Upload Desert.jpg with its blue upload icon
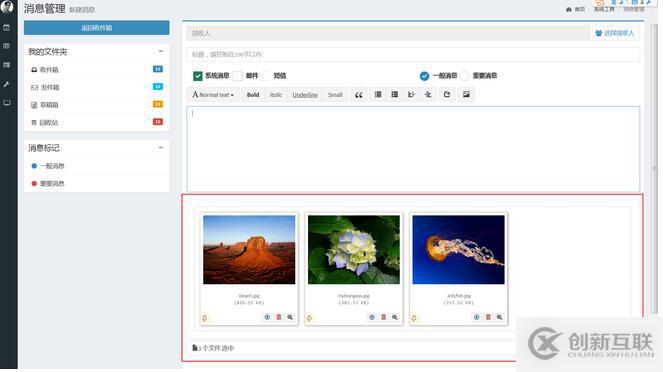 267,317
